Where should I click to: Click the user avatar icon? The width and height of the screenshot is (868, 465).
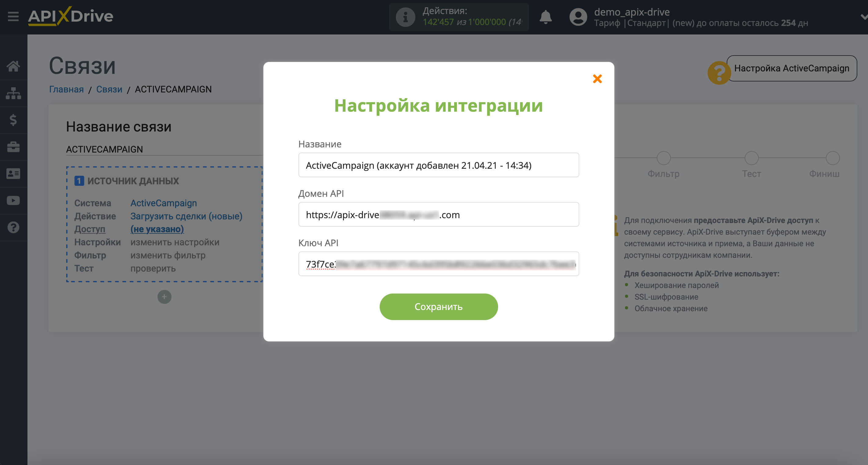pyautogui.click(x=578, y=17)
